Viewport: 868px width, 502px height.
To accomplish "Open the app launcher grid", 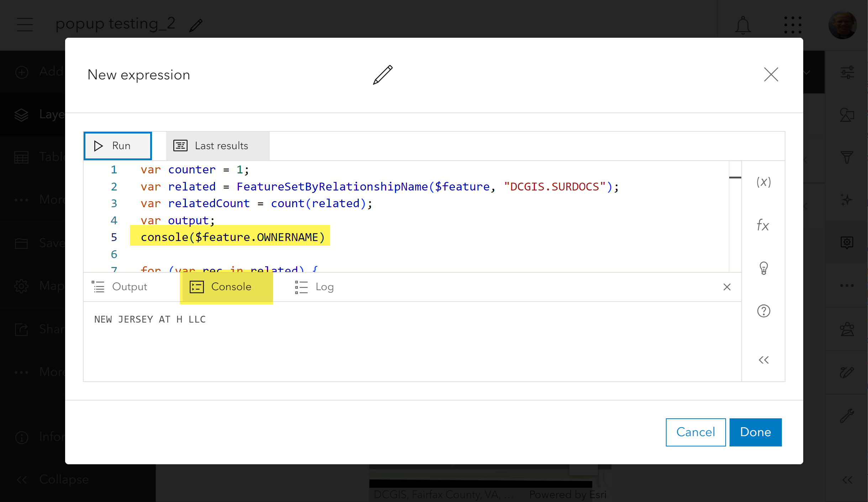I will click(x=793, y=25).
